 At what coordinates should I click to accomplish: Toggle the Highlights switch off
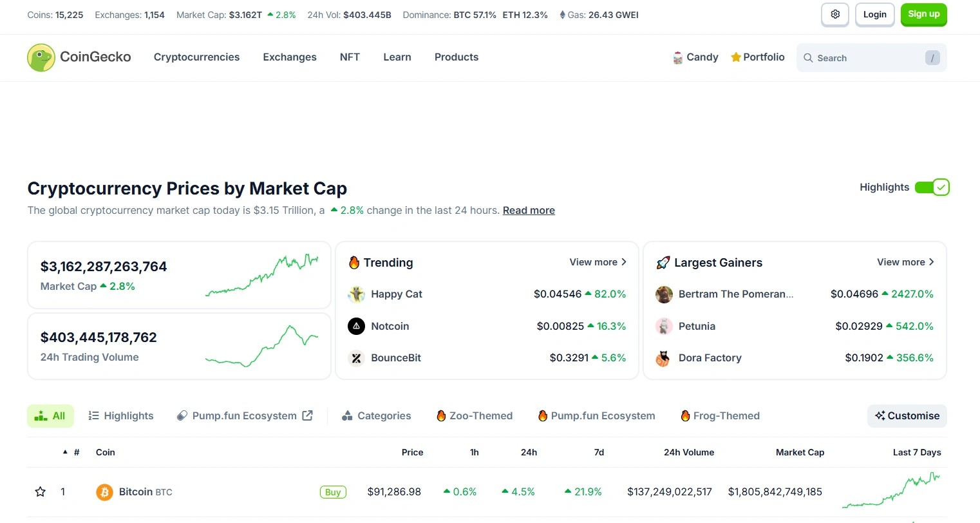click(932, 187)
